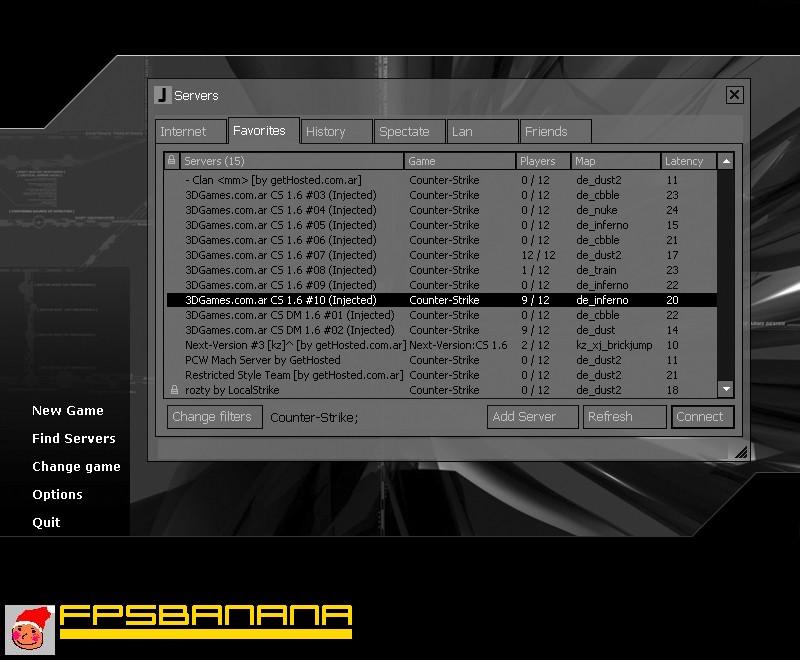Select server "3DGames.com.ar CS 1.6 #03 (Injected)"
The width and height of the screenshot is (800, 660).
click(442, 195)
